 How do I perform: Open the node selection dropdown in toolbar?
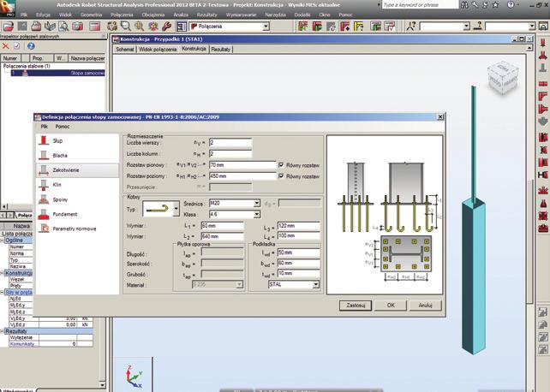tap(466, 27)
